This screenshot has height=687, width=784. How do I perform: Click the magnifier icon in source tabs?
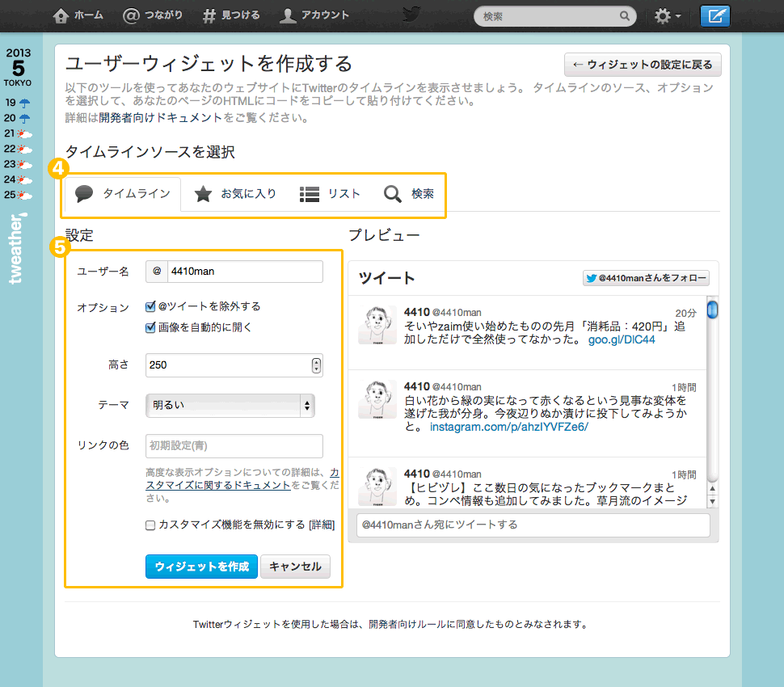point(393,194)
